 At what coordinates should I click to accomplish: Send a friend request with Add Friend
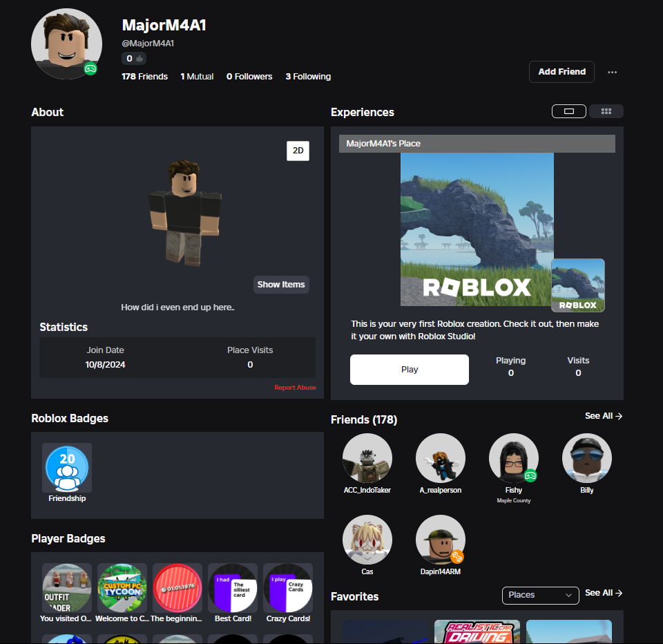(x=561, y=72)
